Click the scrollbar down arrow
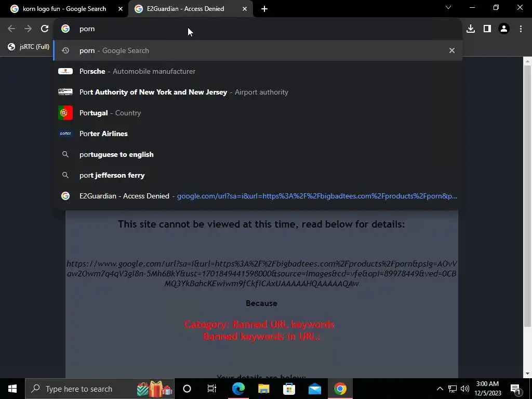Viewport: 532px width, 399px height. point(527,374)
